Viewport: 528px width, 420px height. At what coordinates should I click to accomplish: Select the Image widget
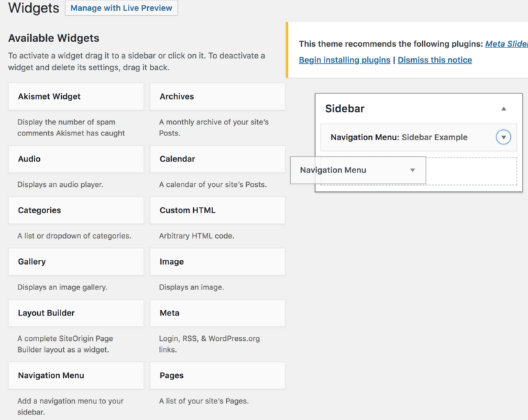coord(217,262)
